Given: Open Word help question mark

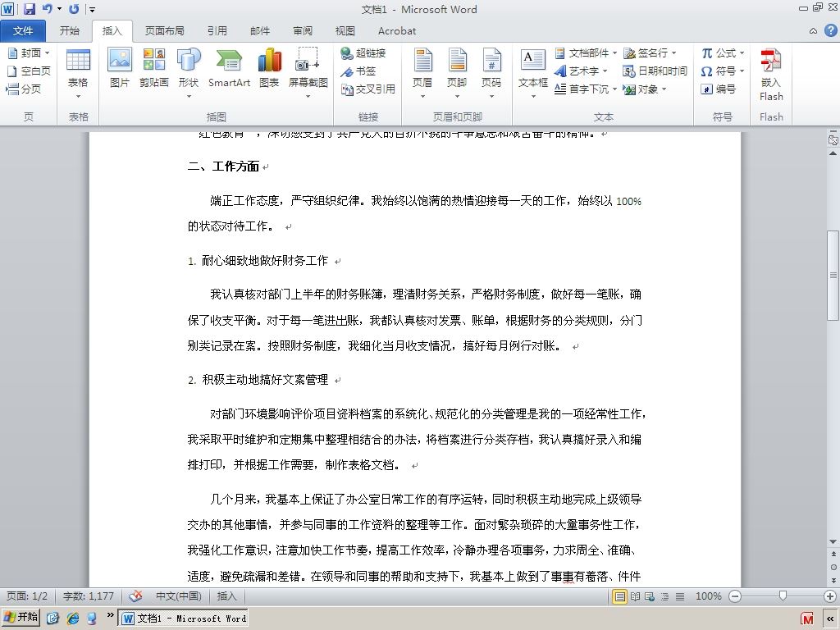Looking at the screenshot, I should point(830,30).
